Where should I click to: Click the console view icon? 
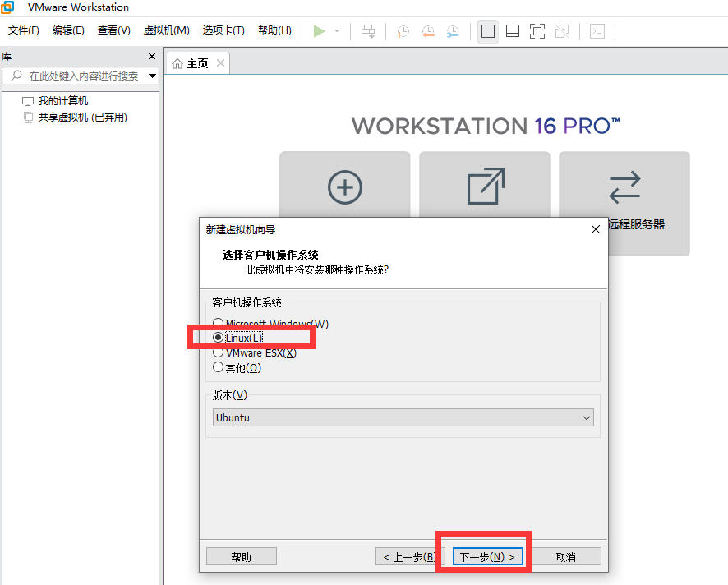pos(597,31)
